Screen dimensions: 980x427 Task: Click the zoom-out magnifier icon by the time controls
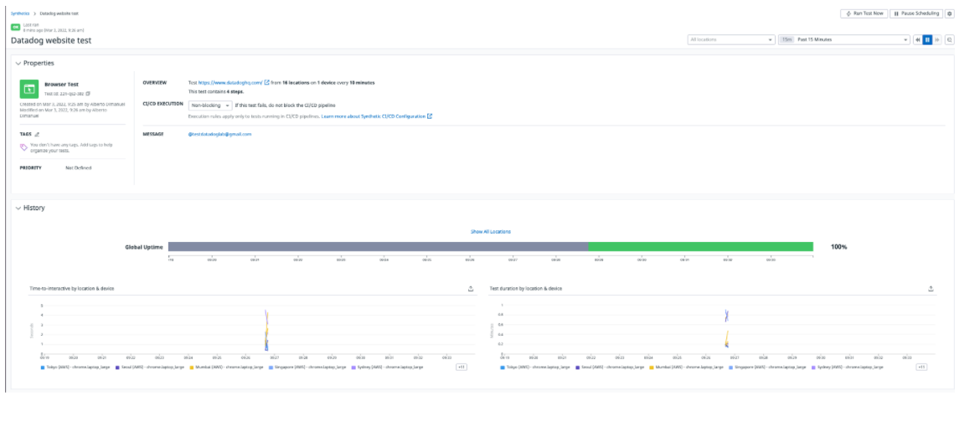pos(949,39)
